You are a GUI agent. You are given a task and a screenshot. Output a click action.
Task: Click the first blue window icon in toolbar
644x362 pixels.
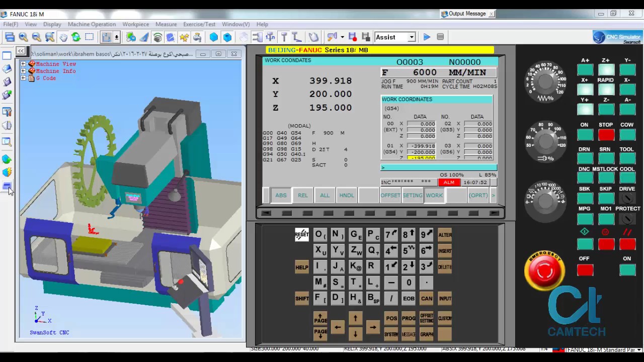[x=10, y=37]
